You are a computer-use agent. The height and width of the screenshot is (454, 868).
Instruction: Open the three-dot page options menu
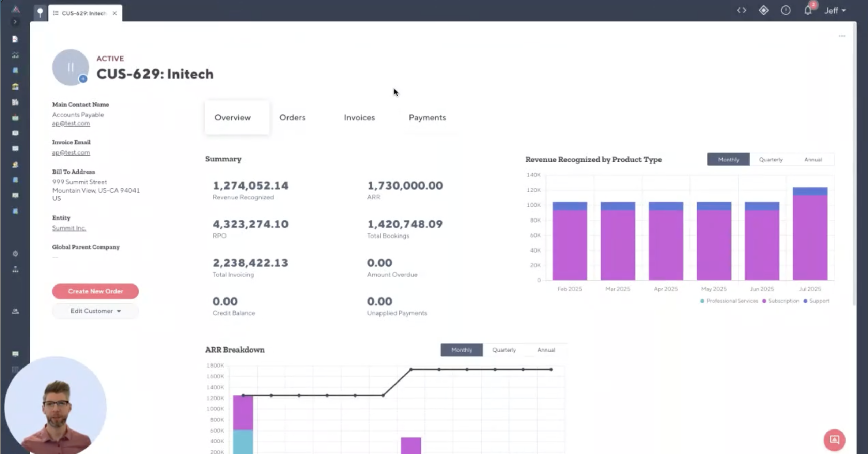[842, 36]
